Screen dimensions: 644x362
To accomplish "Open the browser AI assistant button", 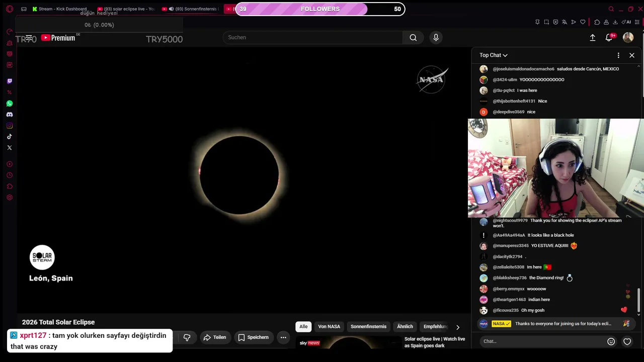I will [626, 22].
